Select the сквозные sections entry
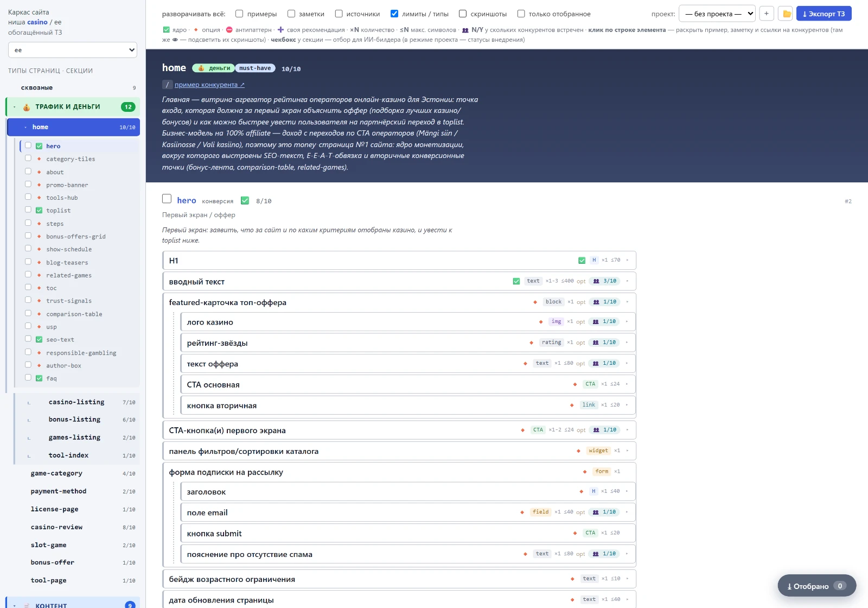This screenshot has width=868, height=608. 73,87
